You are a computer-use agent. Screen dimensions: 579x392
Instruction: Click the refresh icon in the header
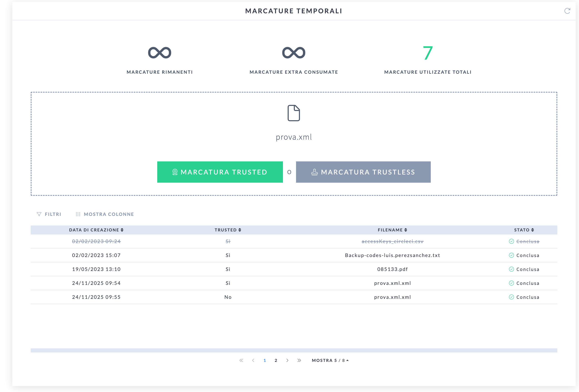point(567,11)
